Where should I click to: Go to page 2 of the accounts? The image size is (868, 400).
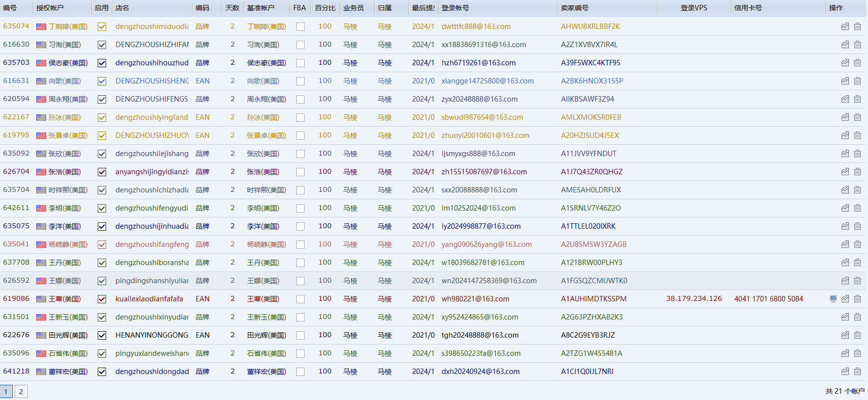point(21,392)
